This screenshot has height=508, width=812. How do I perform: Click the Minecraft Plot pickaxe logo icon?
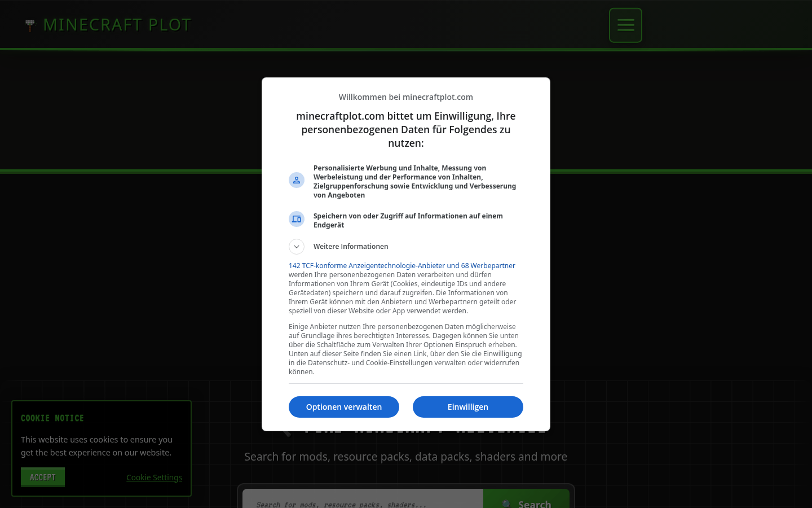(30, 25)
